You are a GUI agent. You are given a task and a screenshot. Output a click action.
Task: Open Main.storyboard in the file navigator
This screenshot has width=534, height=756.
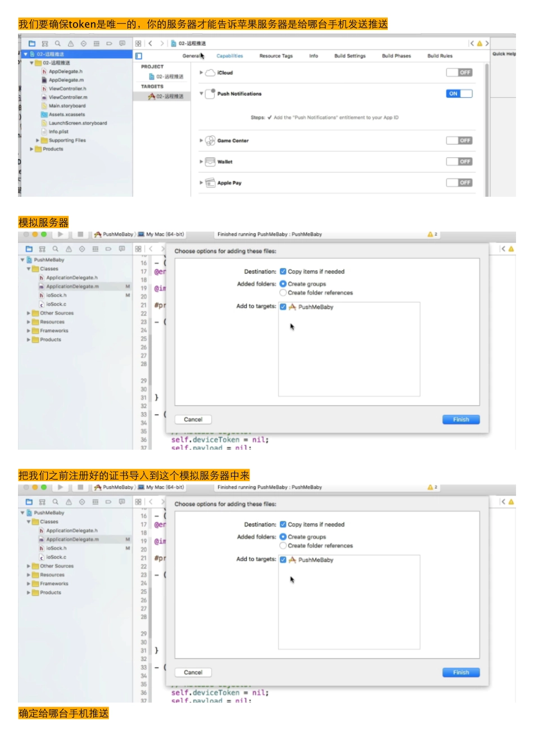67,106
